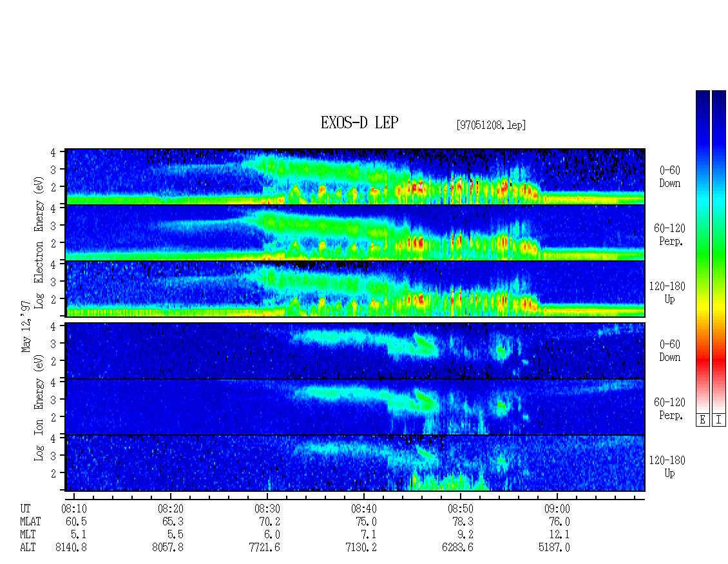Click the EXOS-D LEP plot title
The width and height of the screenshot is (728, 564).
[x=359, y=122]
